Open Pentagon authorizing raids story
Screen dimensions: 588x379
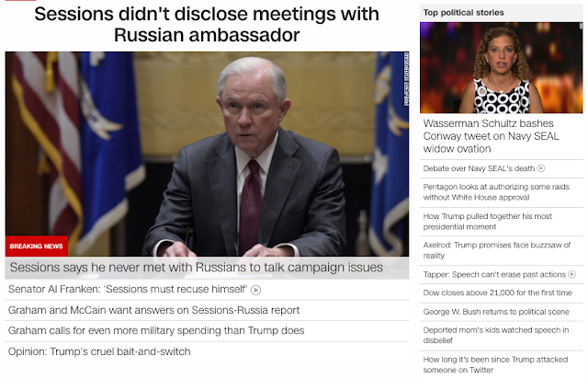coord(496,192)
